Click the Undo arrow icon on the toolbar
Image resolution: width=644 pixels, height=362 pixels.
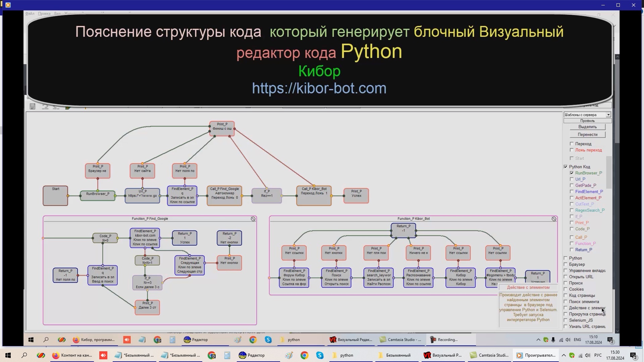tap(45, 106)
